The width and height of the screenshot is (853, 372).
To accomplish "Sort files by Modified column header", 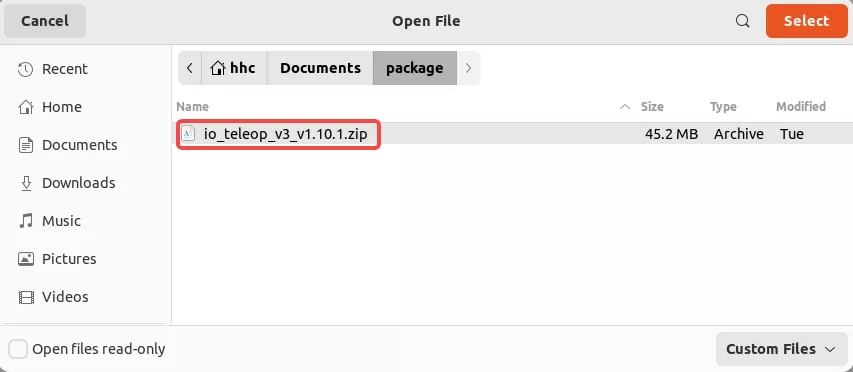I will [x=801, y=107].
